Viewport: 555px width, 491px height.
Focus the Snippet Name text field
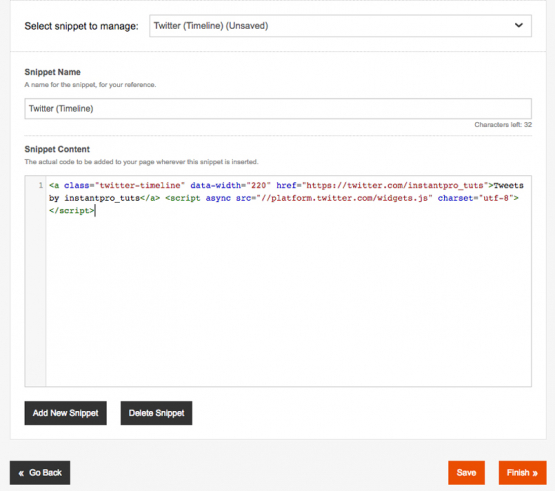click(x=278, y=109)
